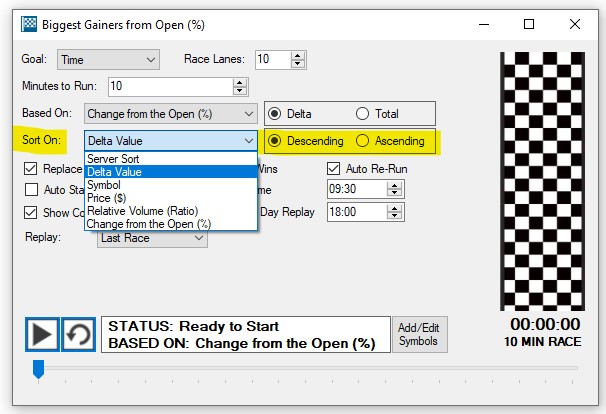
Task: Choose the Total radio option
Action: (x=362, y=114)
